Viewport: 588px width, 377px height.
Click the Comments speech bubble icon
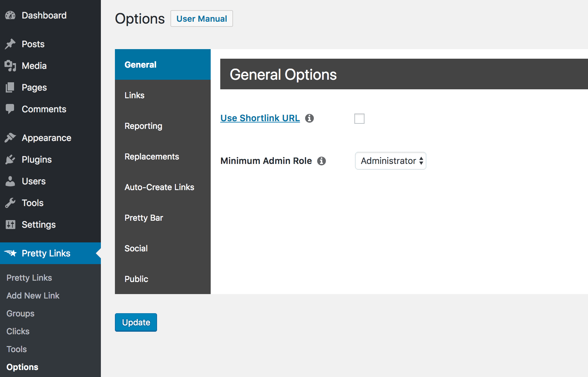(11, 109)
